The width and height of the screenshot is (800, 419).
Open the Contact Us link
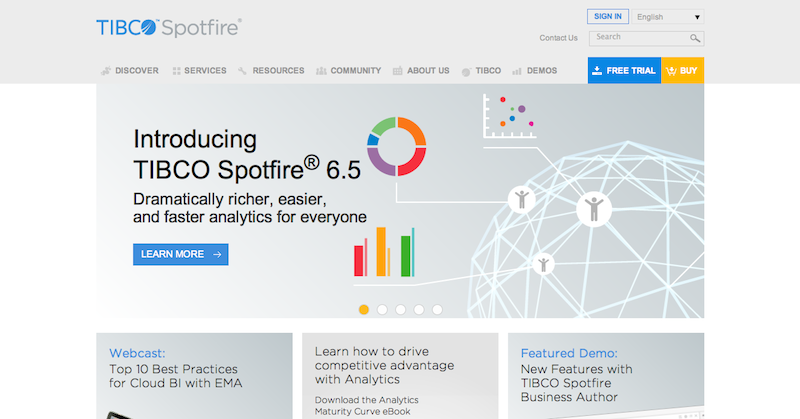coord(559,38)
